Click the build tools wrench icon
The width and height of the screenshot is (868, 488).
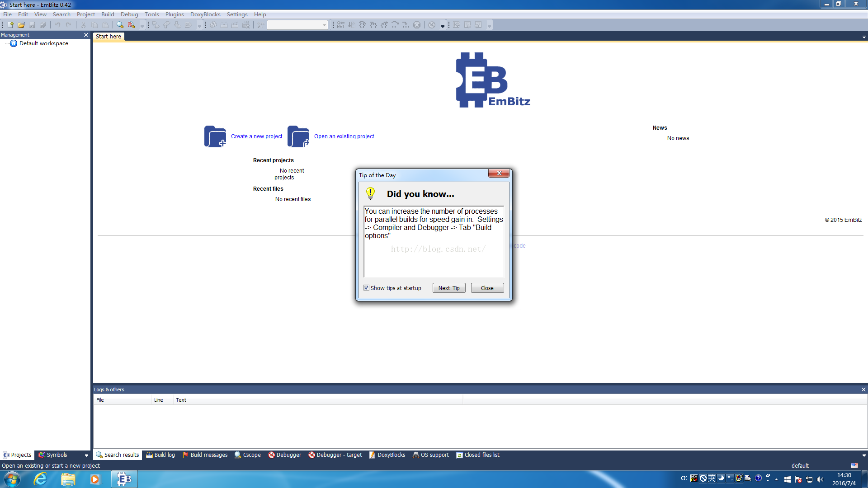pos(260,25)
